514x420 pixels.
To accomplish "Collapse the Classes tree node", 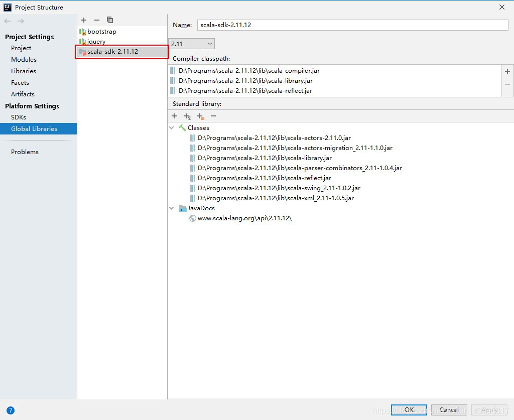I will tap(172, 128).
